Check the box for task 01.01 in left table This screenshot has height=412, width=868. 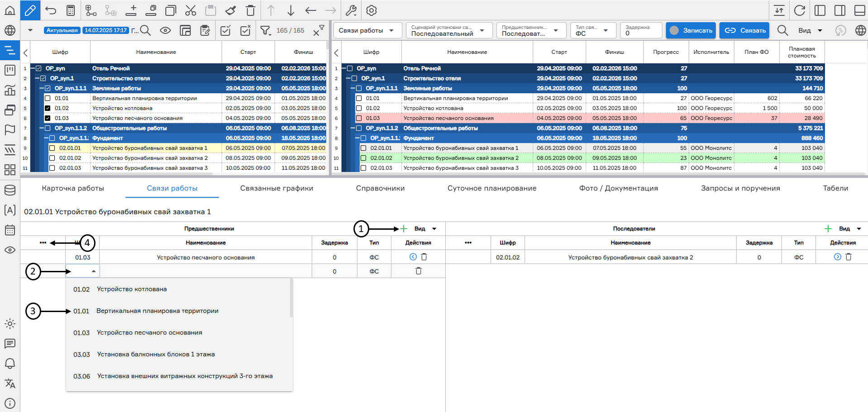tap(48, 99)
